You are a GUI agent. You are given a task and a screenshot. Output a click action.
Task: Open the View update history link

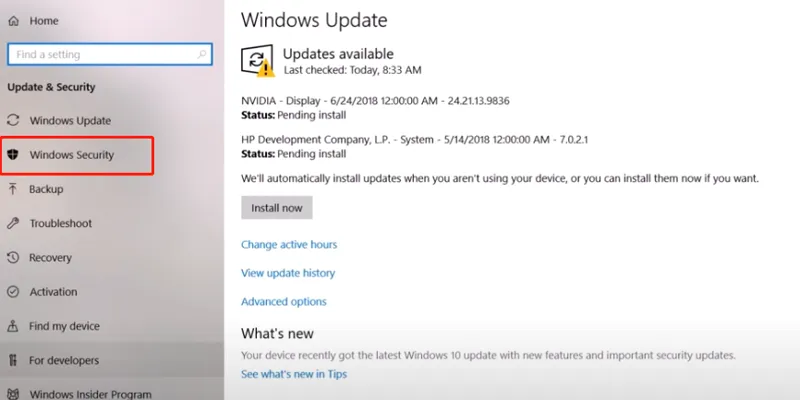click(x=288, y=273)
